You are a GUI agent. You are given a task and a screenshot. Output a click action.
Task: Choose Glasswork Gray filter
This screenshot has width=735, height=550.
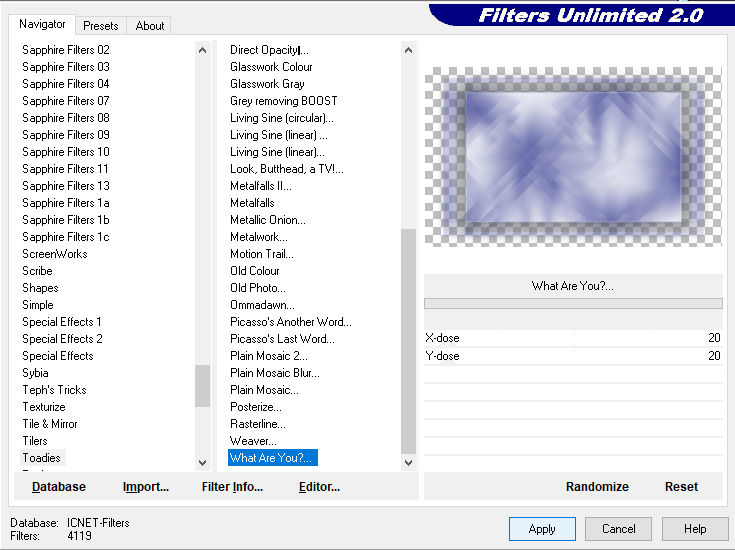267,84
